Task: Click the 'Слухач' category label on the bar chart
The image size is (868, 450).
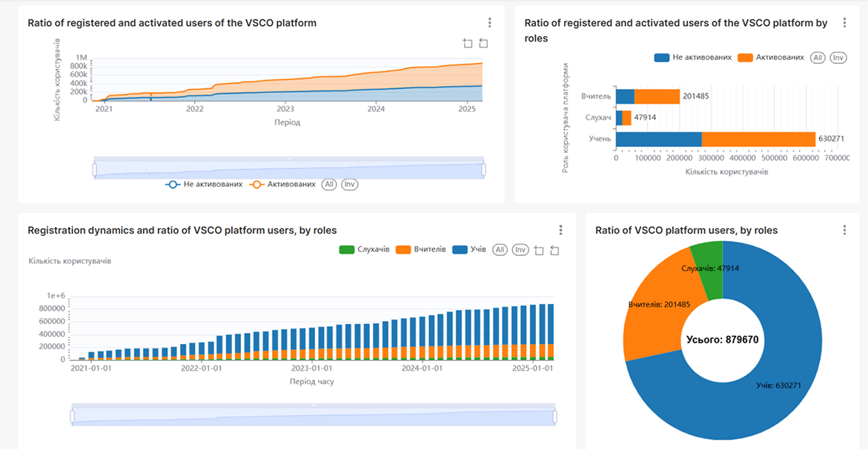Action: point(598,117)
